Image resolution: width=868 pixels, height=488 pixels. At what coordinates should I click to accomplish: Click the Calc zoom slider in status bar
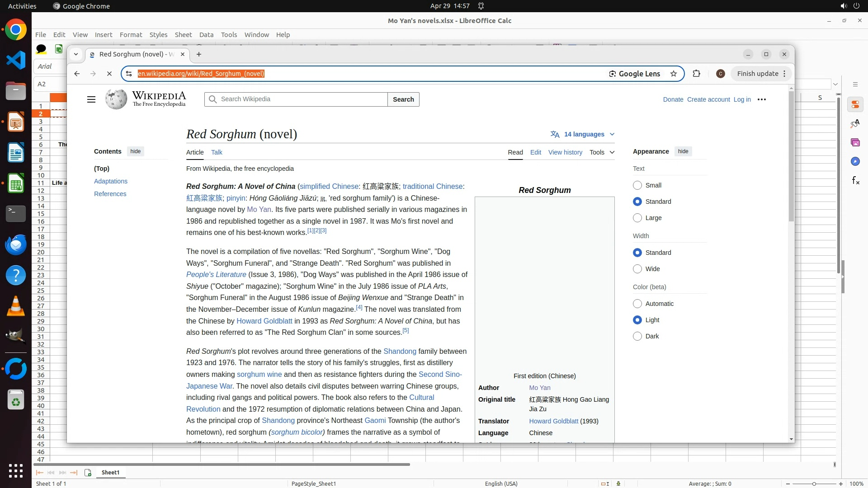click(814, 484)
